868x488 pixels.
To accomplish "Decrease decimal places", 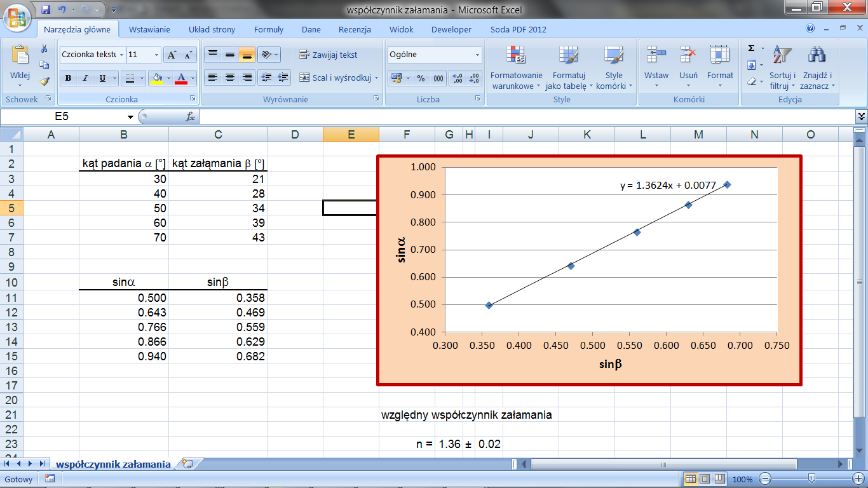I will (474, 78).
